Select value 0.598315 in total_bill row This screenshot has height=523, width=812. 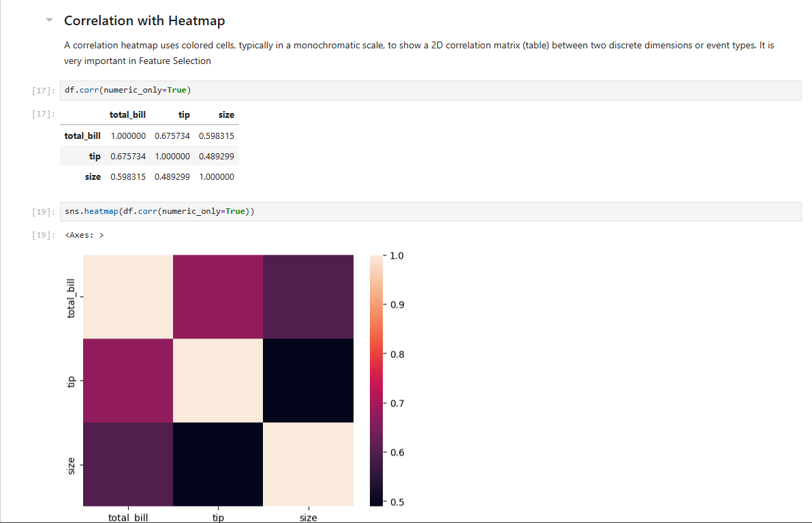(217, 136)
